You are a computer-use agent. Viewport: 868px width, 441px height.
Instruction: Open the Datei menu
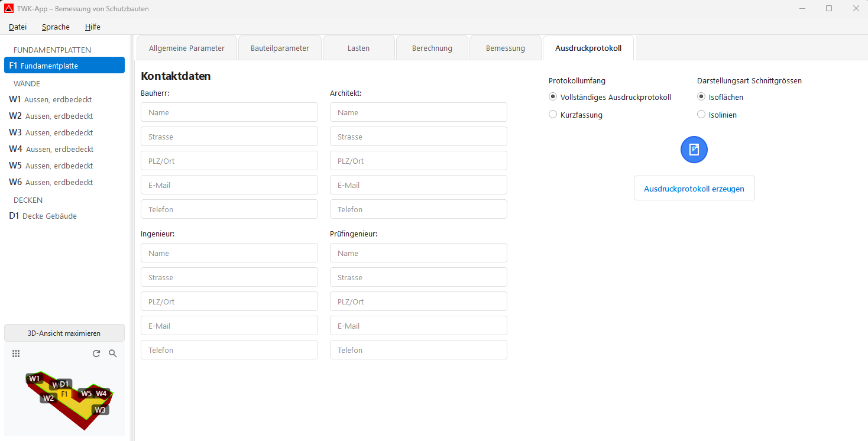[17, 27]
